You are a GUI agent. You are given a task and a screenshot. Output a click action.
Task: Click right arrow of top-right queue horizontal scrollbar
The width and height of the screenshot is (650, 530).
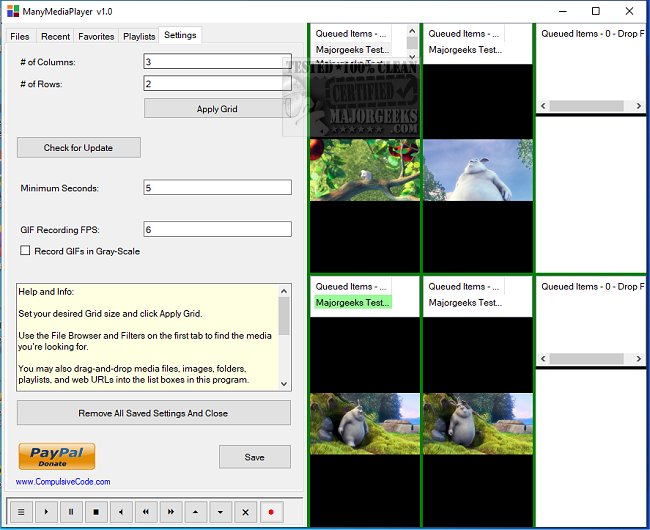tap(639, 106)
